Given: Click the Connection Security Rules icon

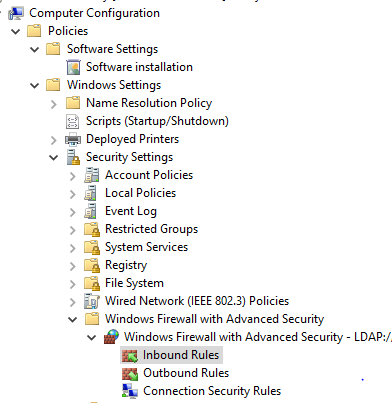Looking at the screenshot, I should coord(130,391).
